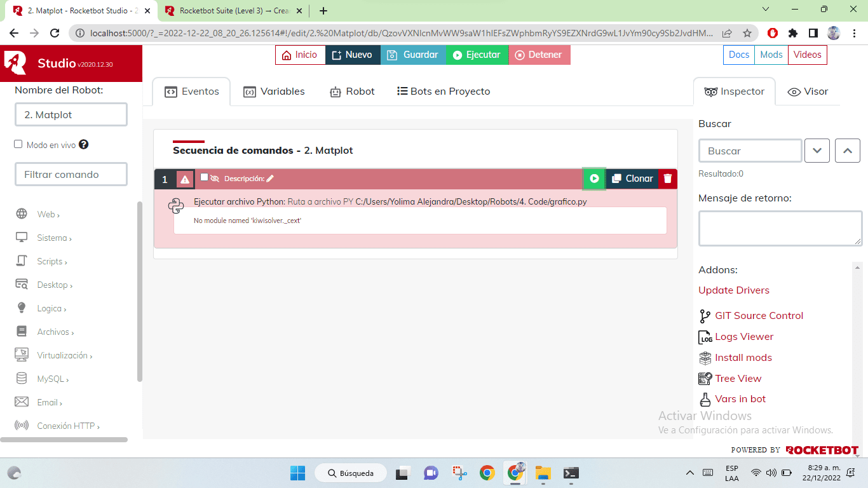Go to next search result with down chevron

pos(817,151)
